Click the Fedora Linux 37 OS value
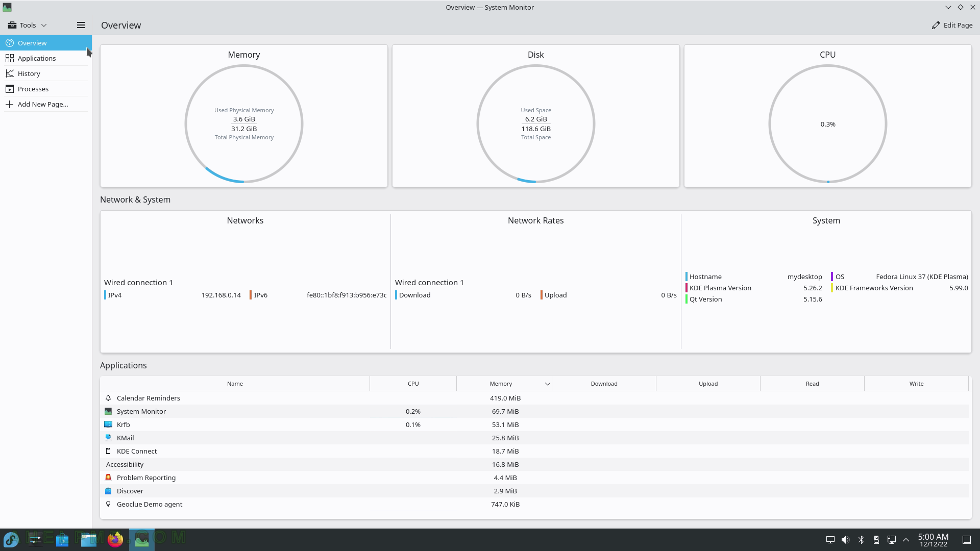980x551 pixels. pos(922,277)
